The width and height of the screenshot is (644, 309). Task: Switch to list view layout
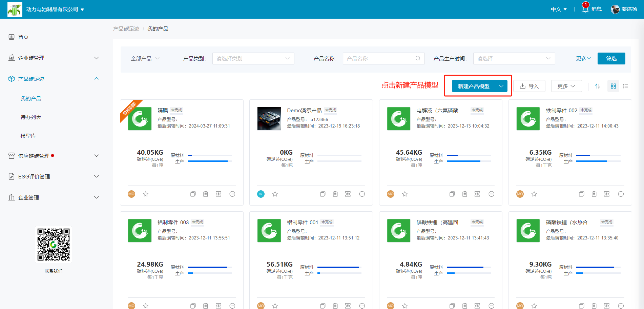625,86
